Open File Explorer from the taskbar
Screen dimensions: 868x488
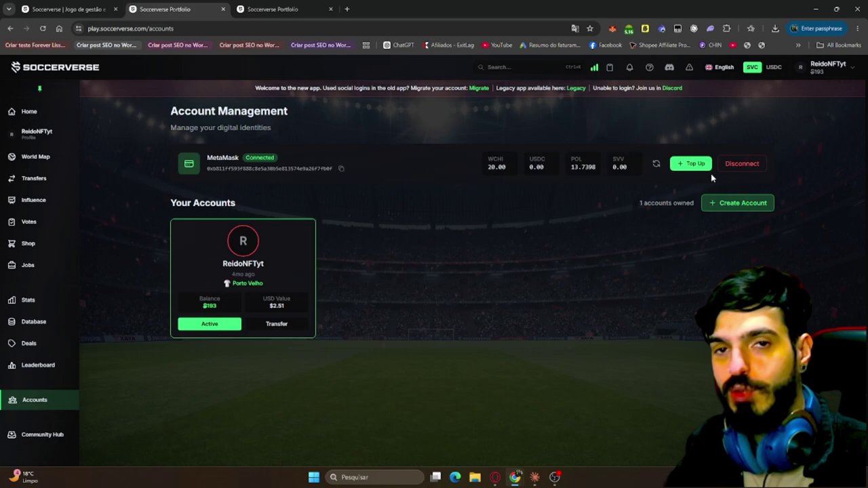(475, 477)
